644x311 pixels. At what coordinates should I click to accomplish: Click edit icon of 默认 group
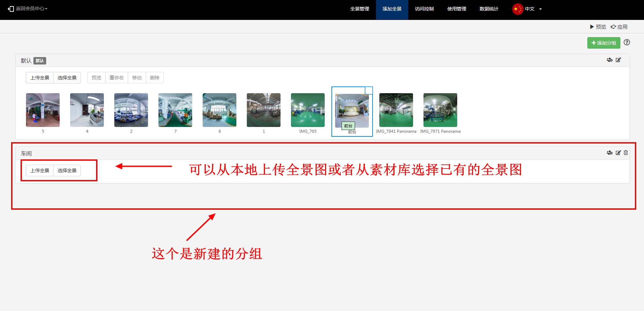pos(618,60)
